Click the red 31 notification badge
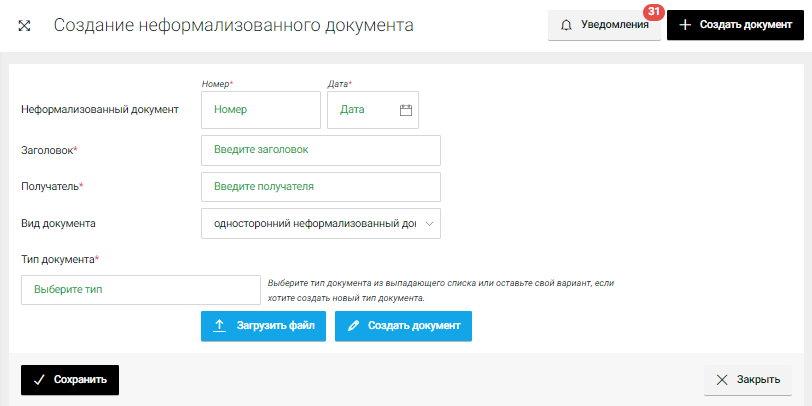Viewport: 812px width, 406px height. [x=654, y=12]
